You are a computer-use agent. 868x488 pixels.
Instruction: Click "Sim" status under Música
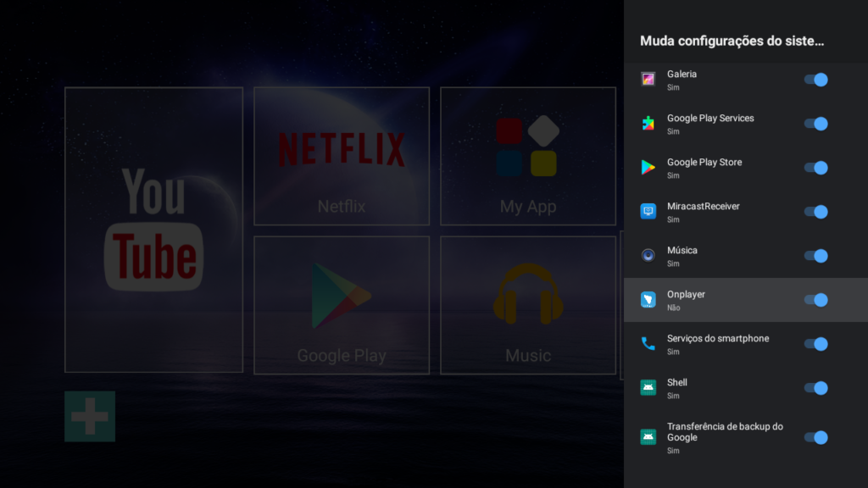[673, 263]
